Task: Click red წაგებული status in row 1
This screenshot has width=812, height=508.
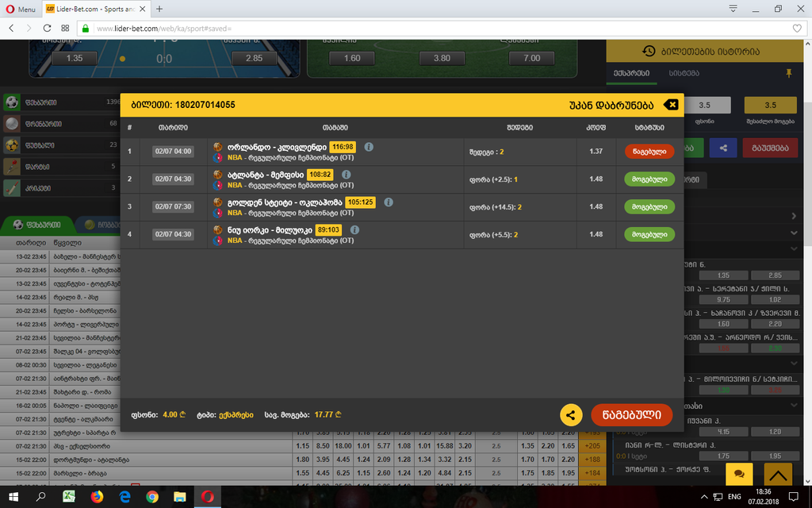Action: tap(649, 152)
